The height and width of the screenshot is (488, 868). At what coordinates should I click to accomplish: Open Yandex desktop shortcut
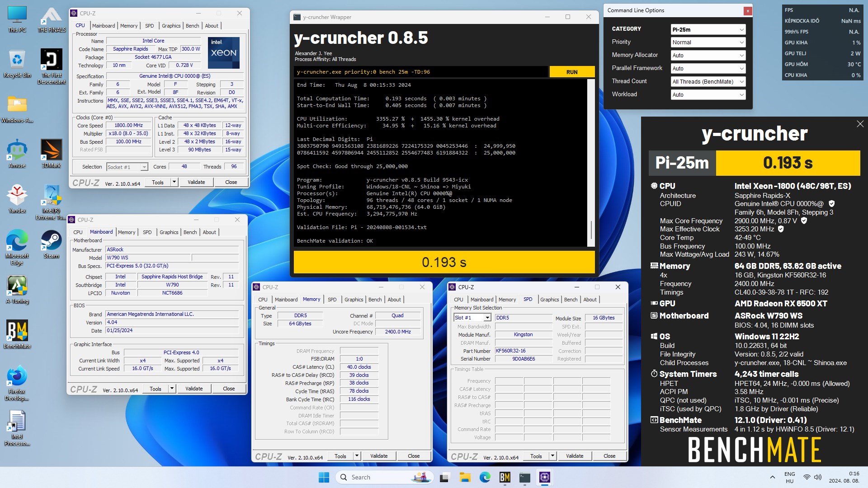[x=17, y=199]
